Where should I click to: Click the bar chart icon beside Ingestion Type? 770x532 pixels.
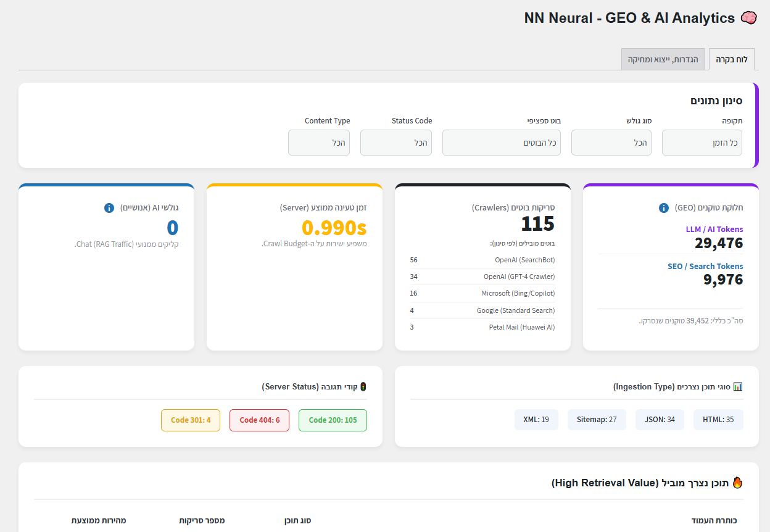click(738, 387)
